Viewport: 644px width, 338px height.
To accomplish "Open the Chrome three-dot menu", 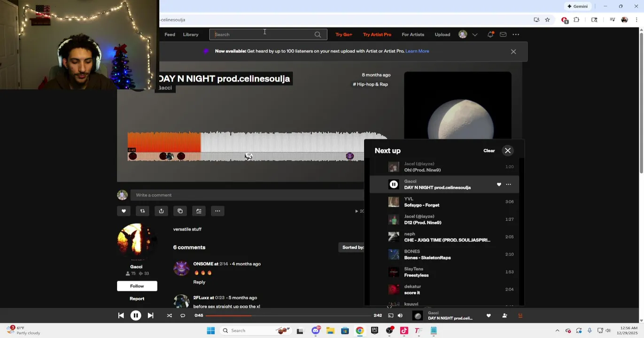I will click(636, 20).
